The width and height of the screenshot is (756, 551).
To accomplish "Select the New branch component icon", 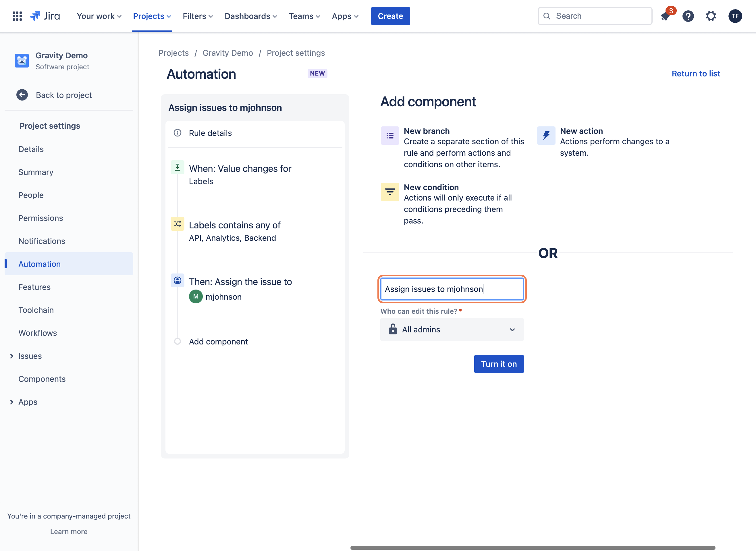I will pos(390,136).
